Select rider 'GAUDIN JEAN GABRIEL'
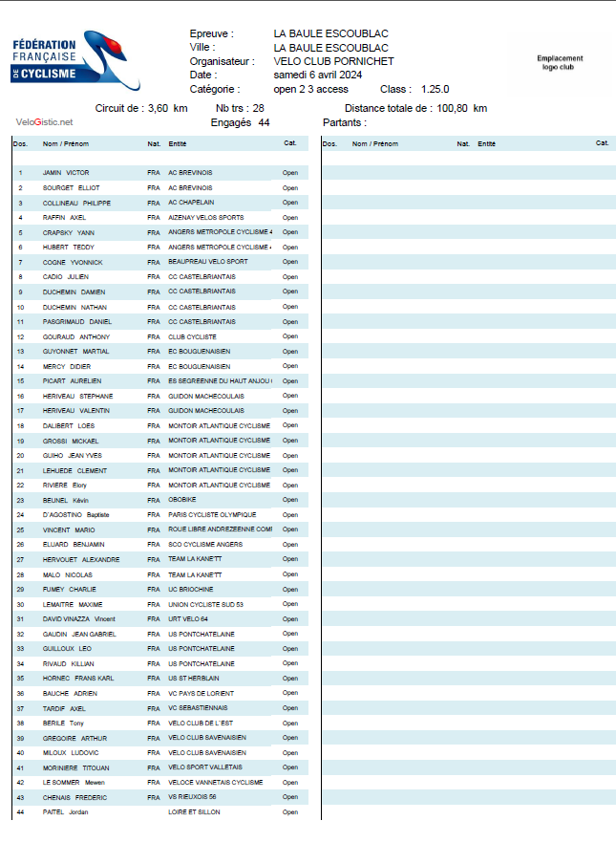The image size is (616, 864). click(79, 635)
